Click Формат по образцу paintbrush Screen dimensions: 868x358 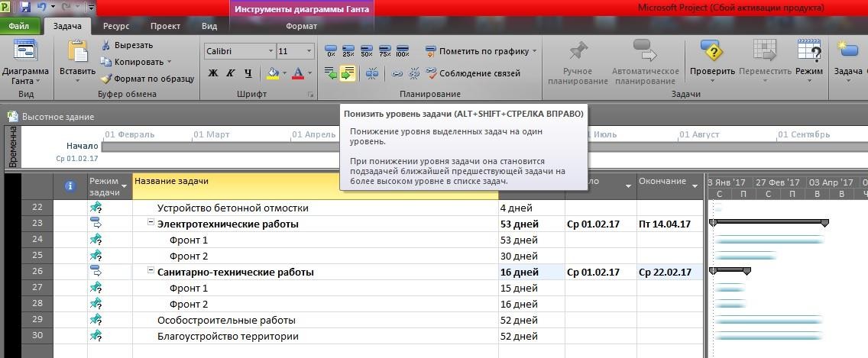click(x=147, y=79)
